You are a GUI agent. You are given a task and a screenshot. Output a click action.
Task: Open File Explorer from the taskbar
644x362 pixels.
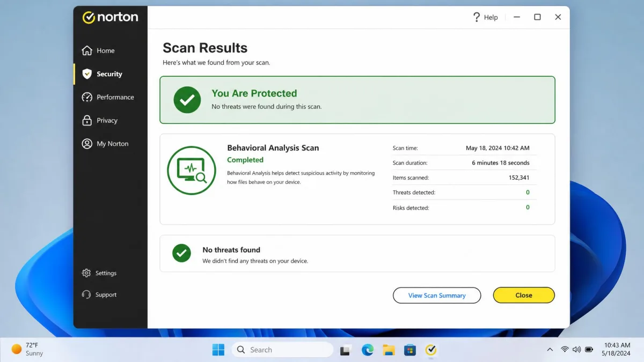point(389,350)
